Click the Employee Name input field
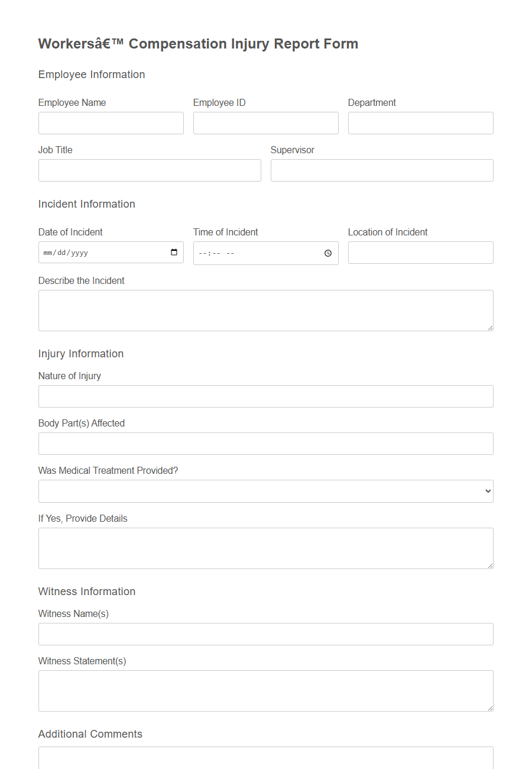The width and height of the screenshot is (532, 769). click(111, 123)
